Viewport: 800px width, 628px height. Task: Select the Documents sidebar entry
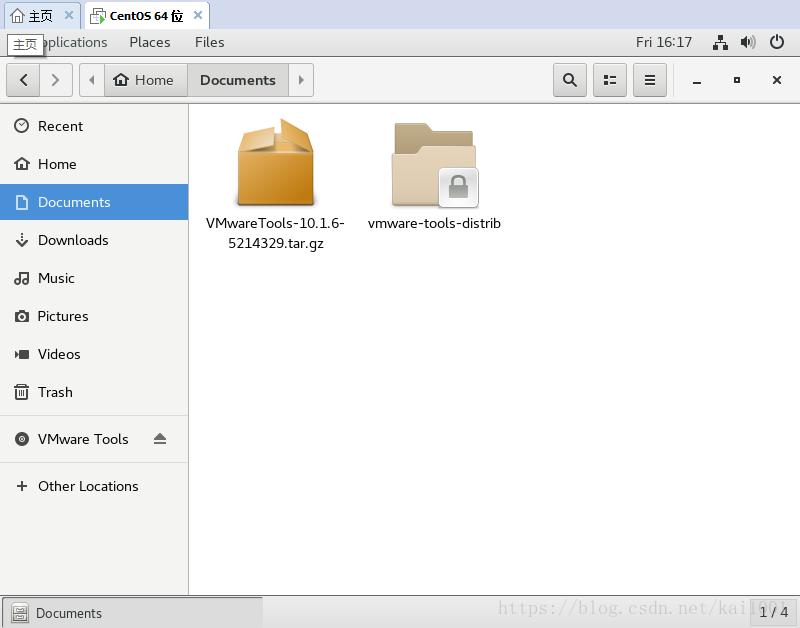coord(94,202)
